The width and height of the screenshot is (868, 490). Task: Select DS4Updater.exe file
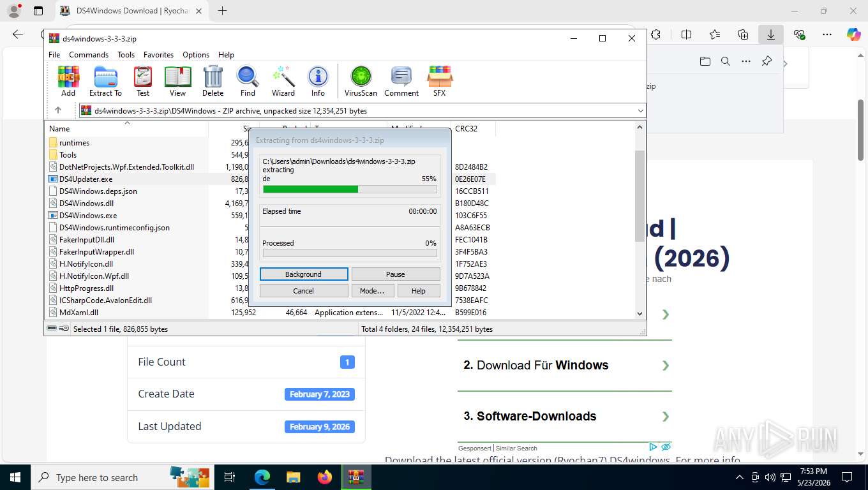[86, 179]
